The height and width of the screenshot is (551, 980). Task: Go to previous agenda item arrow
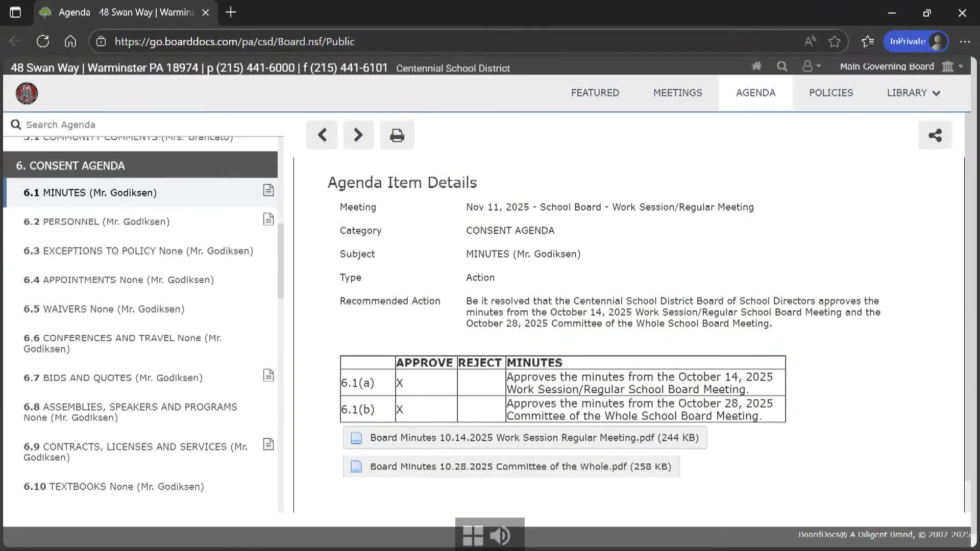click(322, 135)
